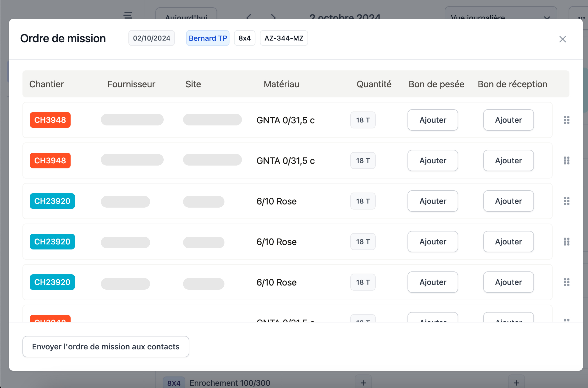Add Bon de pesée for third CH23920 row
588x388 pixels.
click(x=433, y=282)
